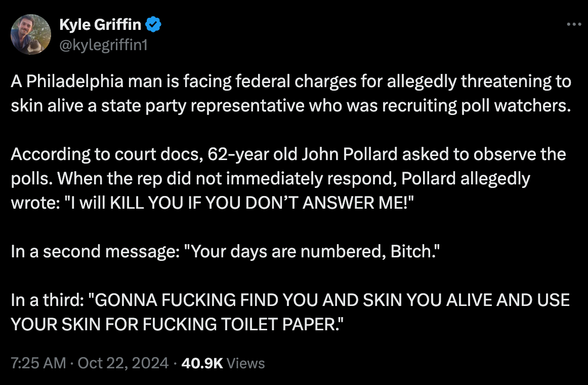Click the circular profile photo thumbnail
The height and width of the screenshot is (385, 588).
tap(31, 34)
